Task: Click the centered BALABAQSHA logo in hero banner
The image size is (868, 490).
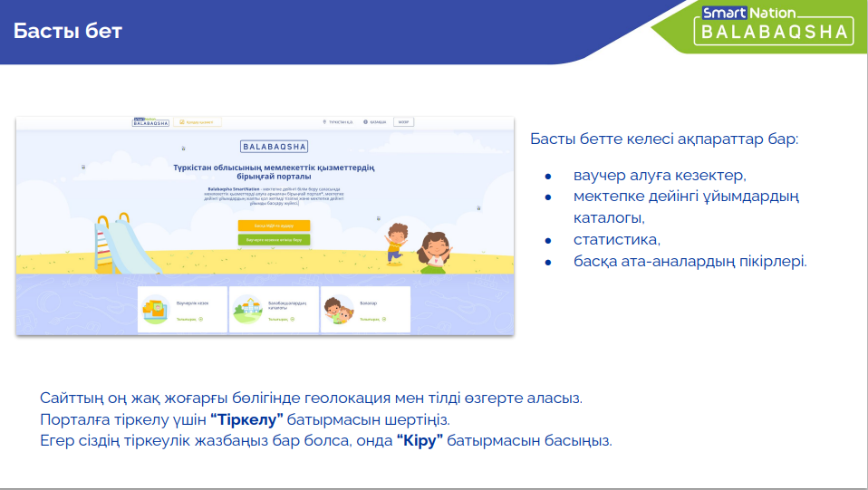Action: coord(275,146)
